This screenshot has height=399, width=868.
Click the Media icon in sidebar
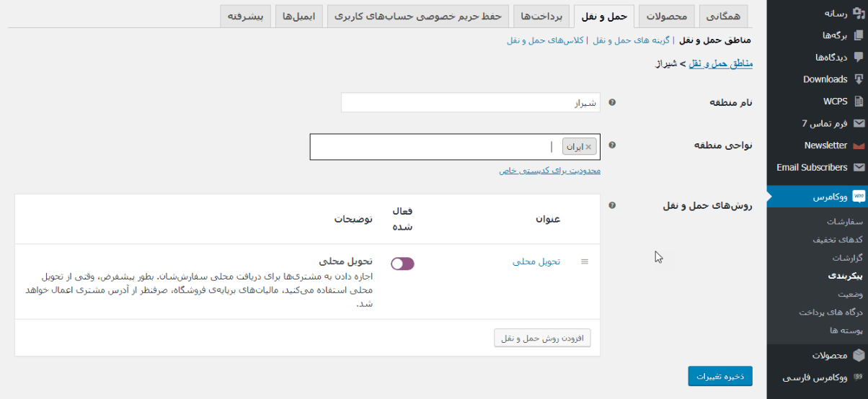[858, 13]
